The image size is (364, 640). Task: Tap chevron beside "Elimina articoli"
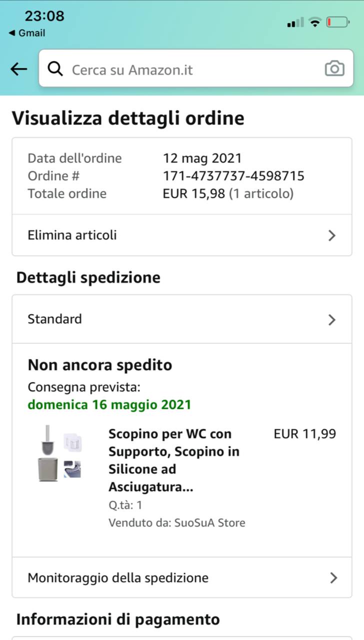click(331, 235)
